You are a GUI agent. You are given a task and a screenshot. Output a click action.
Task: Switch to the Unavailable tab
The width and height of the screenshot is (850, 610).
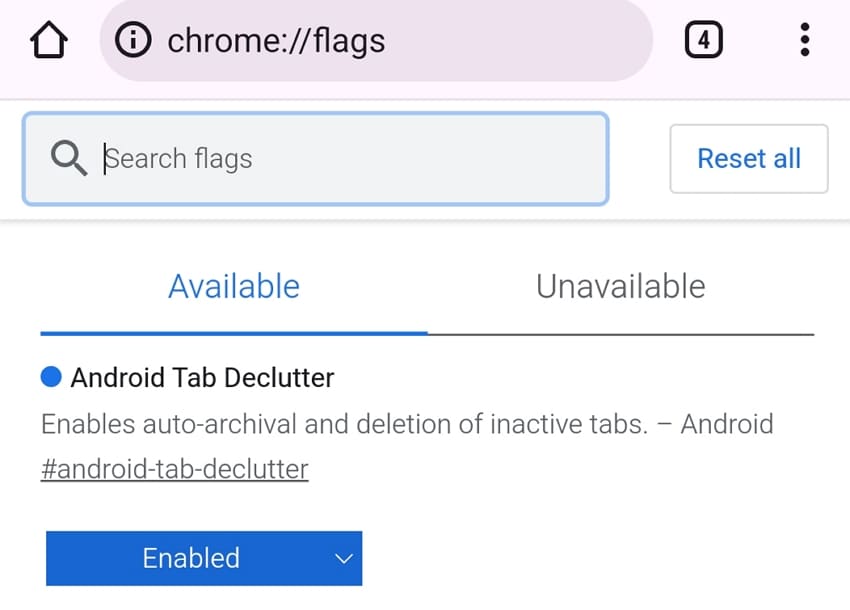620,287
